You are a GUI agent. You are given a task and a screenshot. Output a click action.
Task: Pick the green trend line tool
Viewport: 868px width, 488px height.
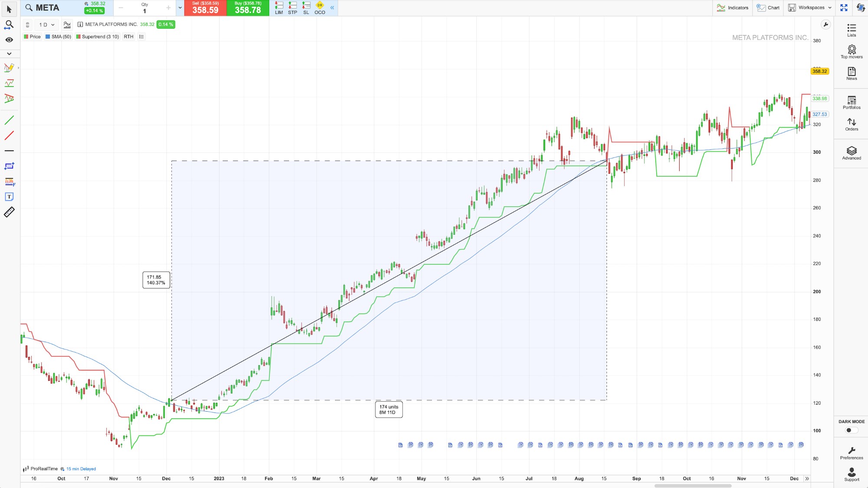[9, 120]
